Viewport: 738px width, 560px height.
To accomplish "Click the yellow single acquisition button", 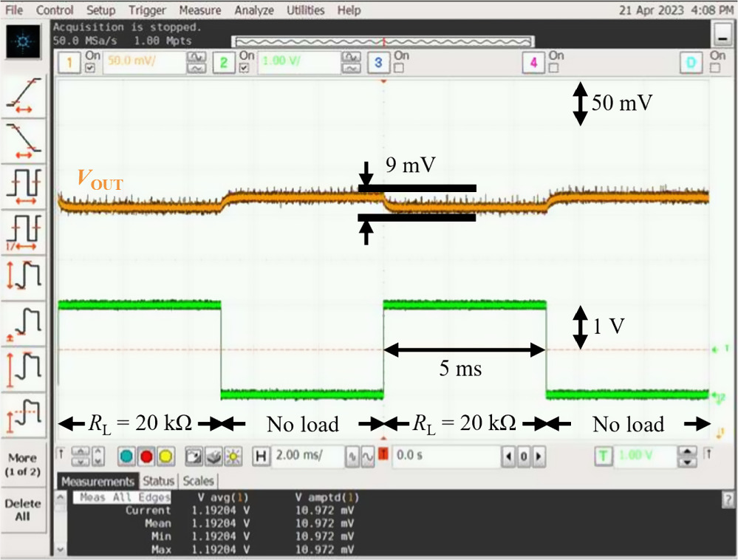I will tap(165, 456).
